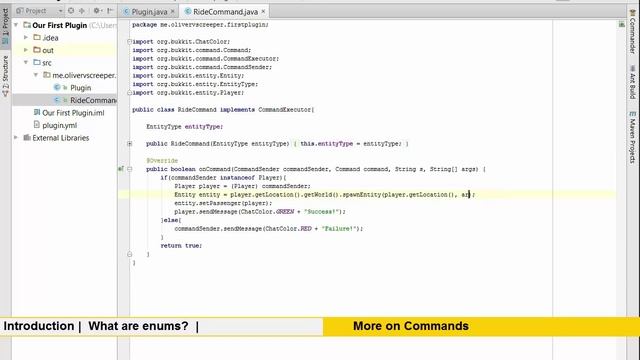Viewport: 640px width, 360px height.
Task: Open the Structure side tool tab
Action: pyautogui.click(x=5, y=75)
